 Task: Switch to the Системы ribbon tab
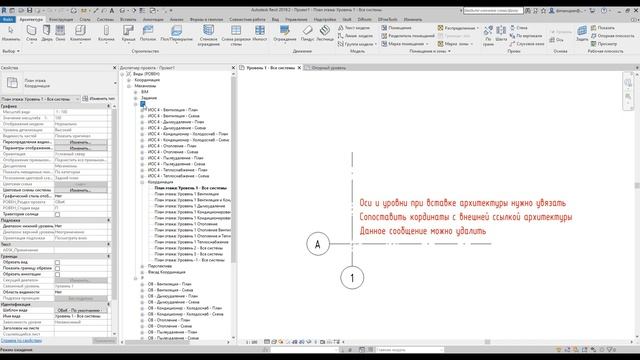pos(105,19)
